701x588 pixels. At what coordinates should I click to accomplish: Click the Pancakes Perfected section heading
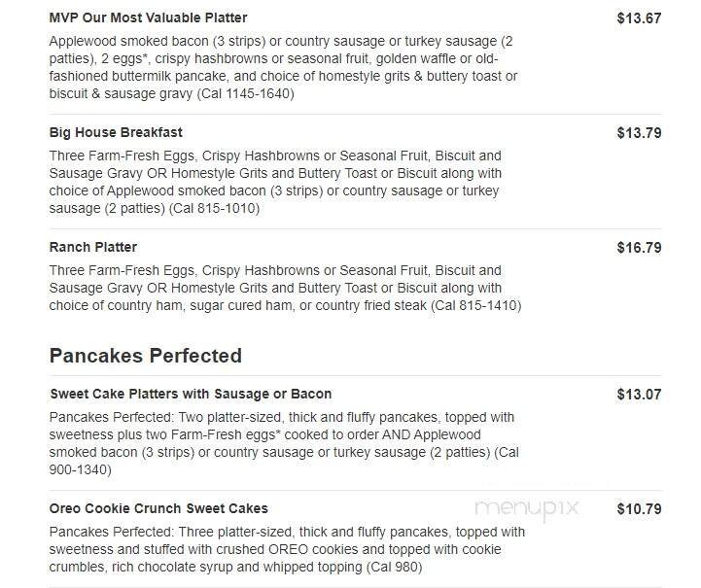(x=145, y=355)
